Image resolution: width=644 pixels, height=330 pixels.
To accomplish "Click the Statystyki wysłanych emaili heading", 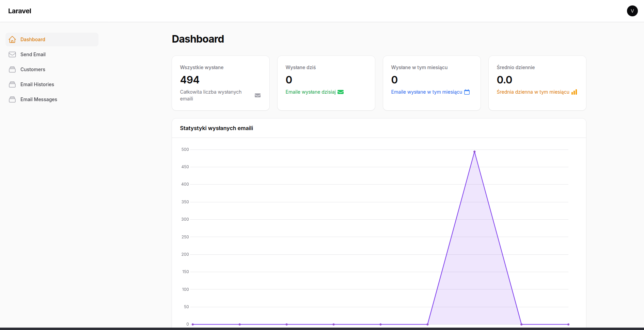I will tap(216, 128).
